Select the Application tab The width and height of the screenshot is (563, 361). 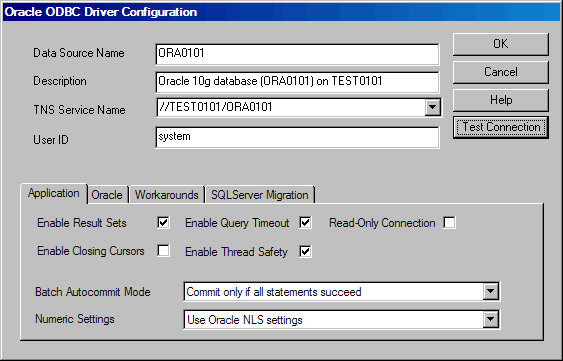coord(54,193)
